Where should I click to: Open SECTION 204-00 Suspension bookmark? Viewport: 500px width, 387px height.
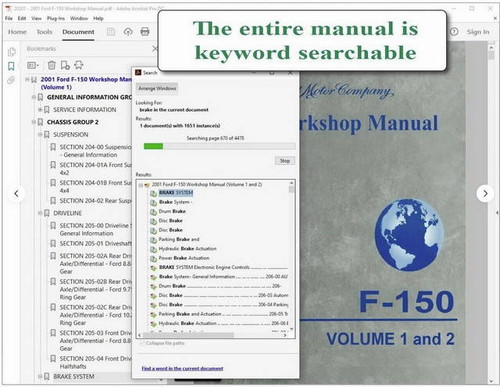tap(95, 151)
